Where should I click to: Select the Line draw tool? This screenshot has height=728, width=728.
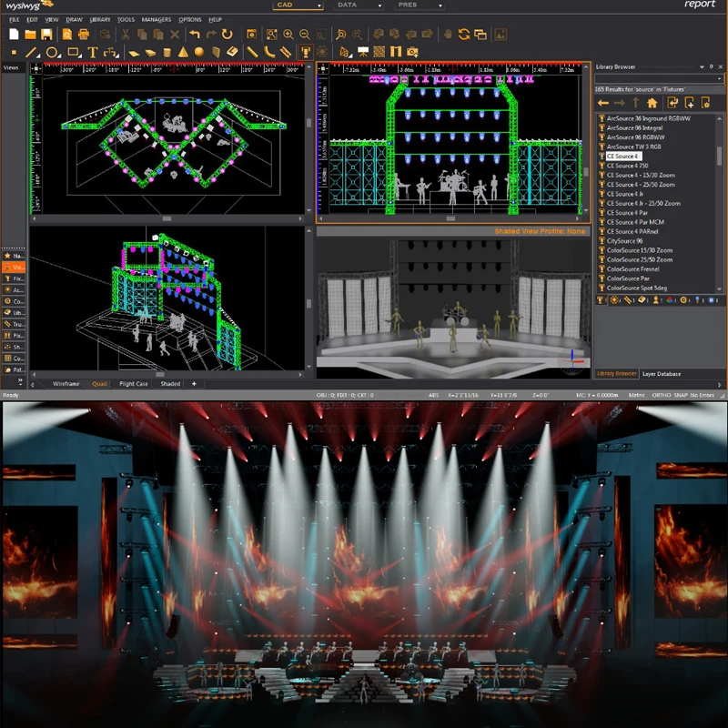point(31,52)
